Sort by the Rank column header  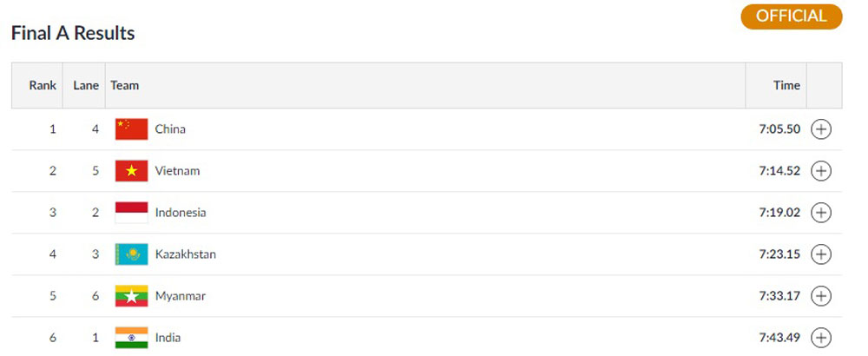43,85
